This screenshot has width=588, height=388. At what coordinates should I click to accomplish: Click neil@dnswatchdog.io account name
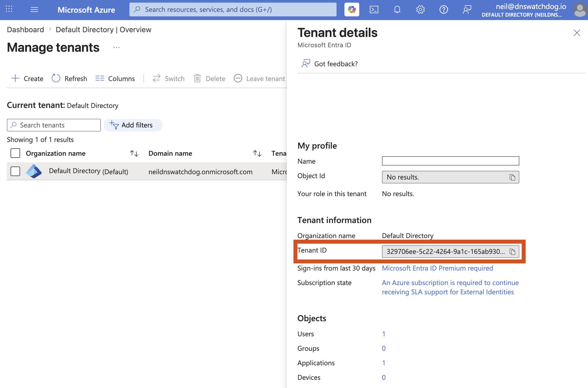(x=531, y=6)
